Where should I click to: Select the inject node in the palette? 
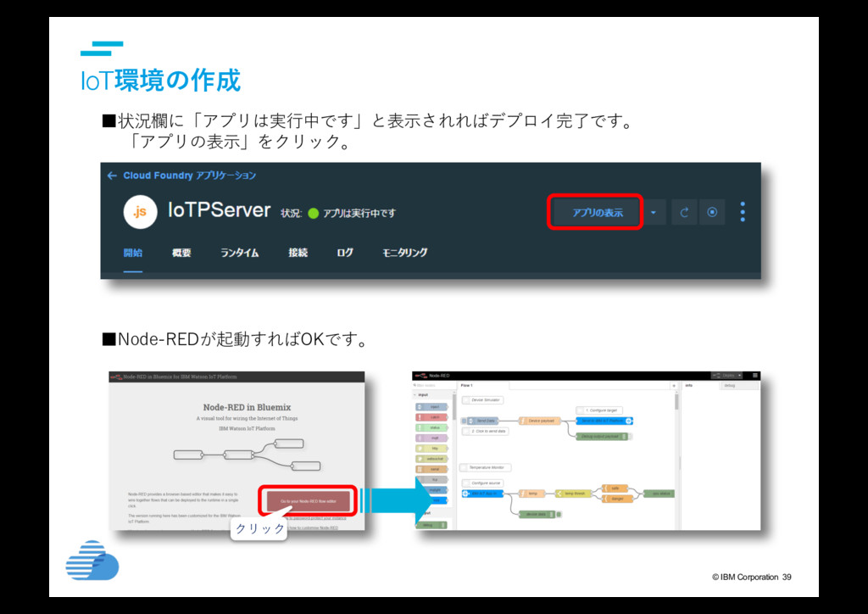pos(431,407)
